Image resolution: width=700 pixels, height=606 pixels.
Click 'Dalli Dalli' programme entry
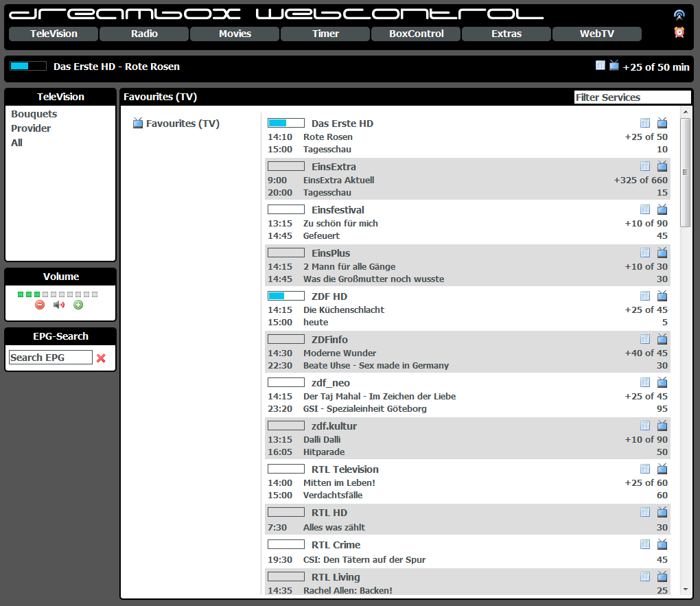point(322,439)
